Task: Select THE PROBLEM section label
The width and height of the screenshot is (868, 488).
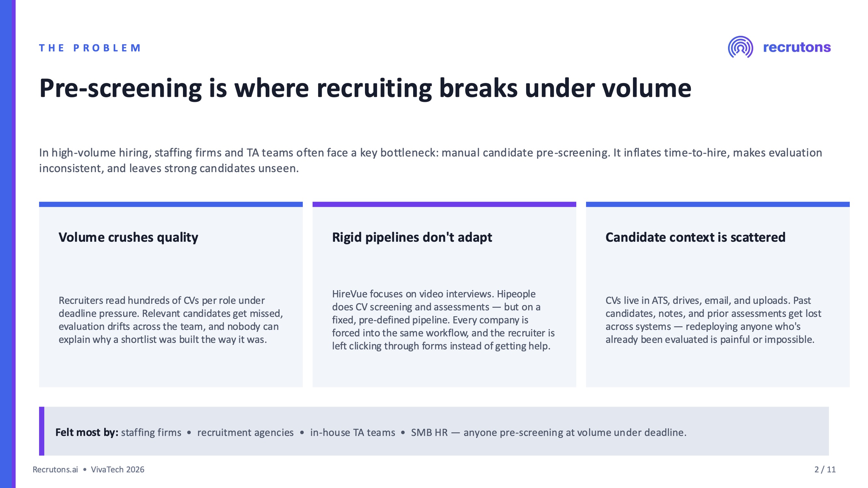Action: click(90, 48)
